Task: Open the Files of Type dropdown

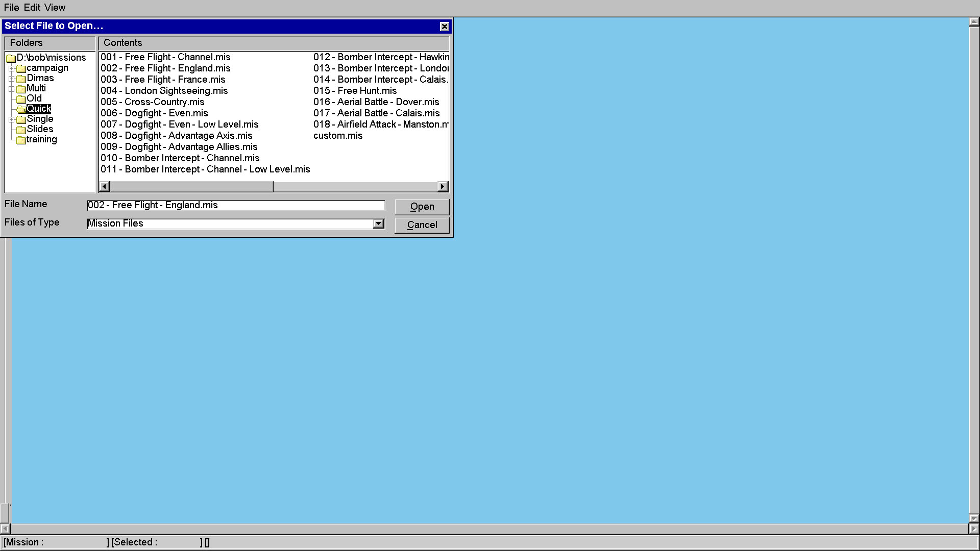Action: (378, 223)
